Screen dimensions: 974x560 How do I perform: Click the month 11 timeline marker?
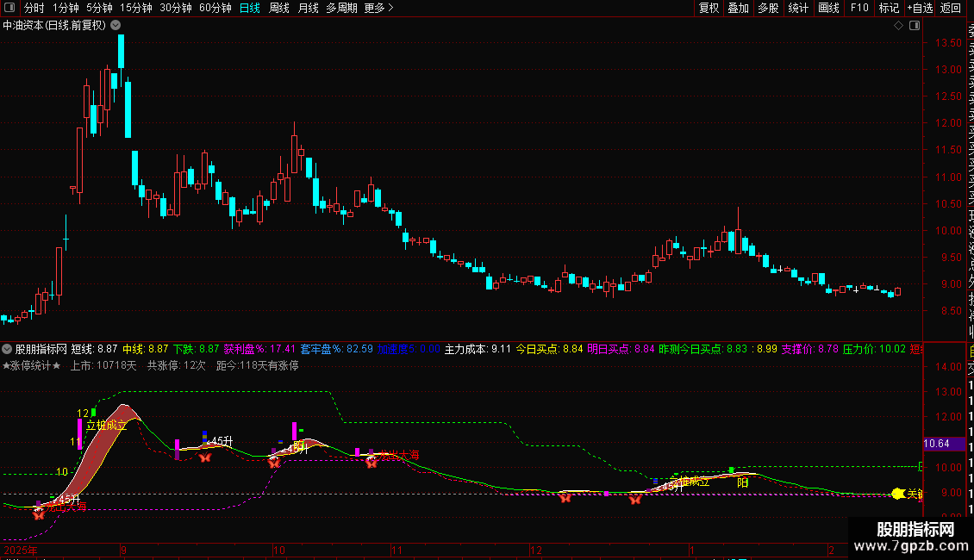pyautogui.click(x=396, y=550)
